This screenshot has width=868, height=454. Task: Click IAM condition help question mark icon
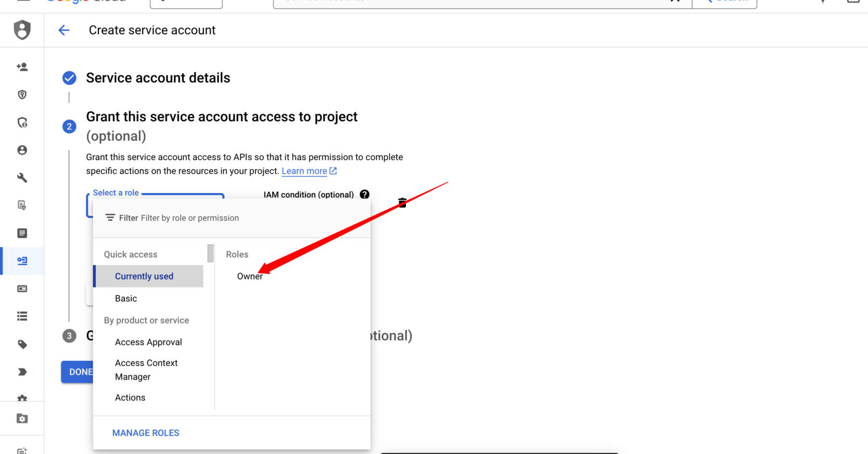[365, 194]
